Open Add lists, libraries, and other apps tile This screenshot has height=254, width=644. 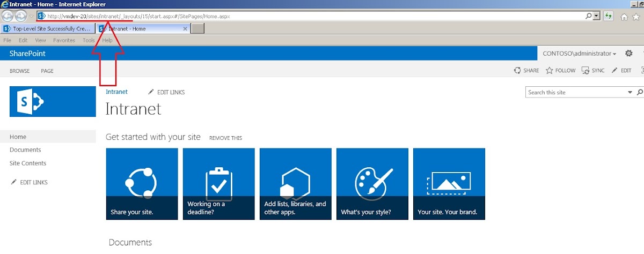point(295,184)
